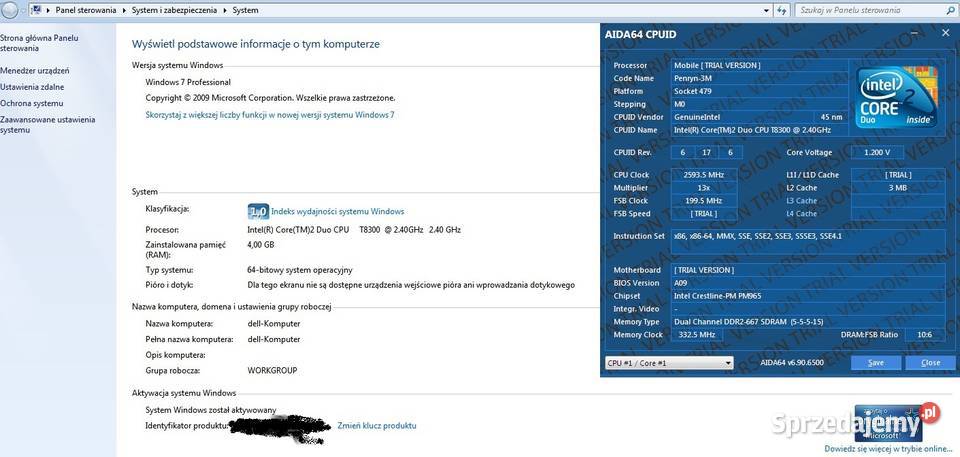Viewport: 960px width, 457px height.
Task: Click the '10:6' DRAM:FSB ratio value
Action: pyautogui.click(x=924, y=334)
